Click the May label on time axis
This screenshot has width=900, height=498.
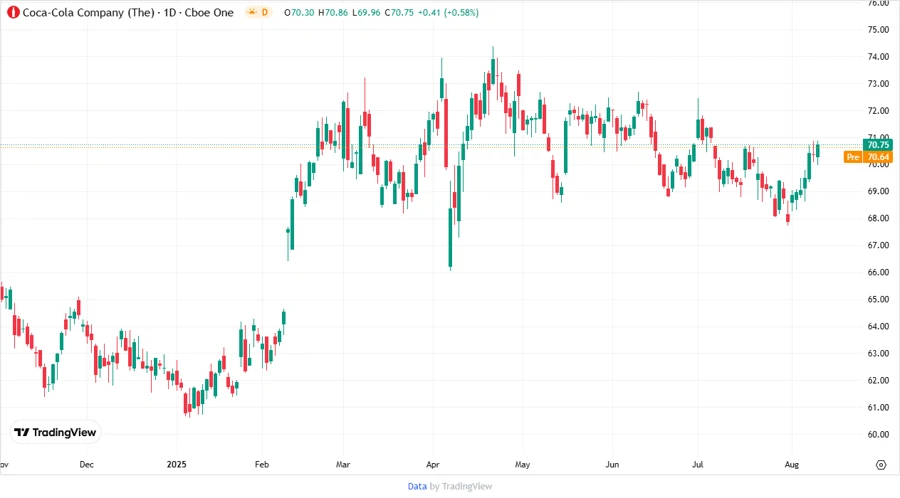coord(522,465)
